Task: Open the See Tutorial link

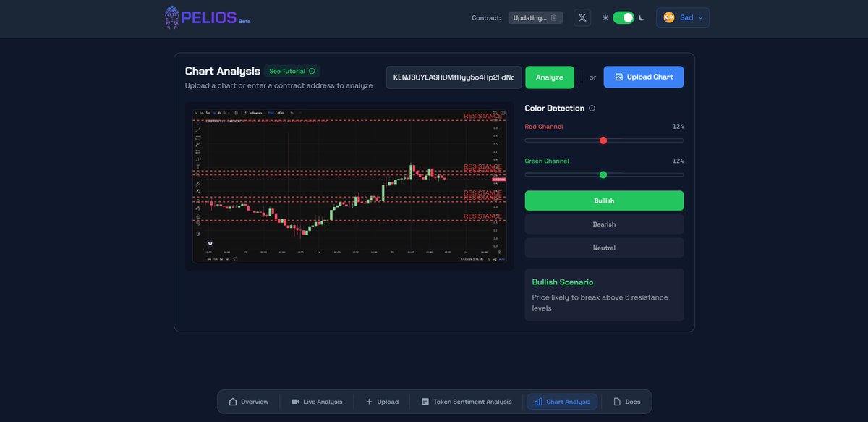Action: point(292,71)
